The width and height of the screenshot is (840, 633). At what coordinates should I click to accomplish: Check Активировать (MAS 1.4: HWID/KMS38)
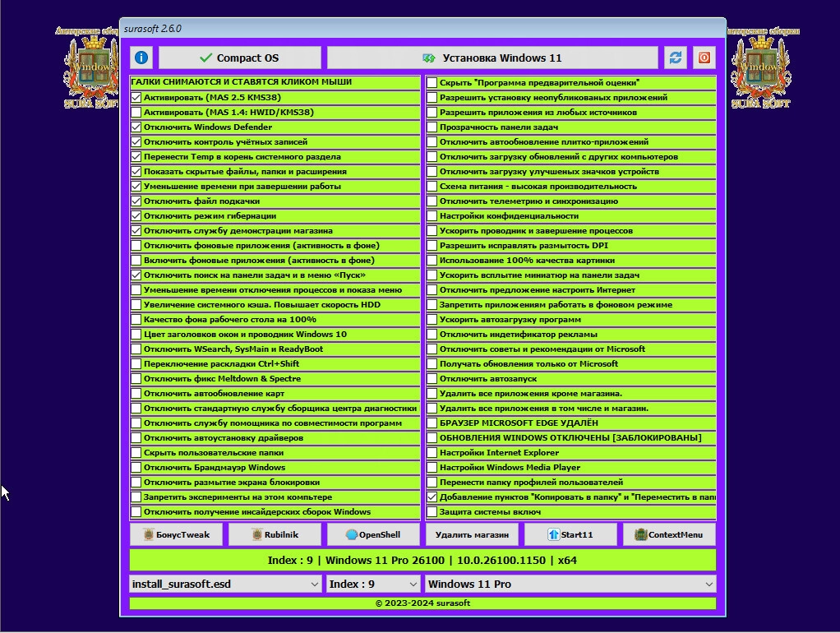coord(136,112)
